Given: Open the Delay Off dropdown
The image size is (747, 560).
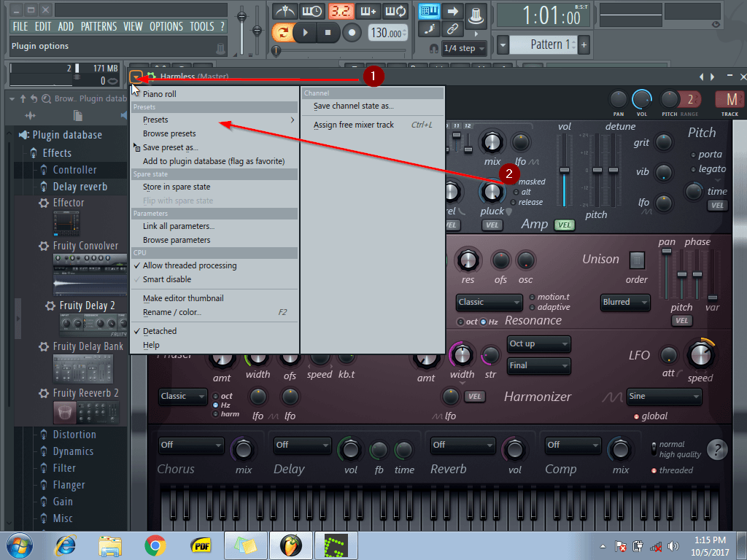Looking at the screenshot, I should tap(303, 445).
